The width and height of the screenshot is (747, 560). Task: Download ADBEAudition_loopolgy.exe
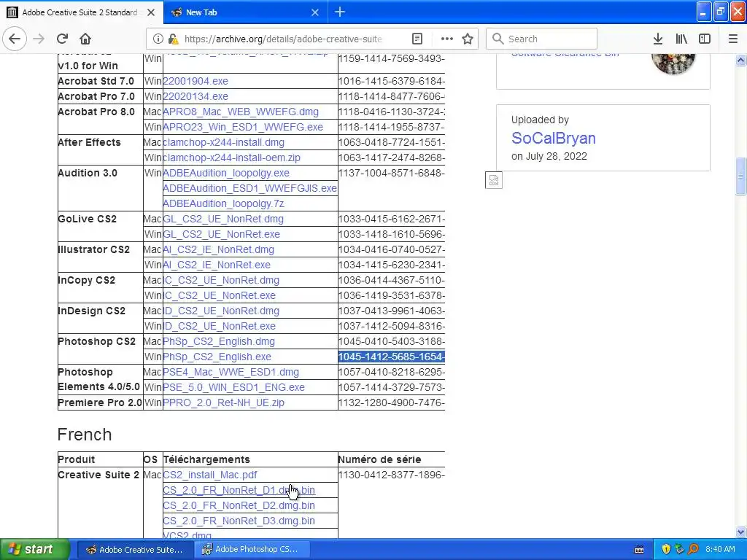(226, 173)
